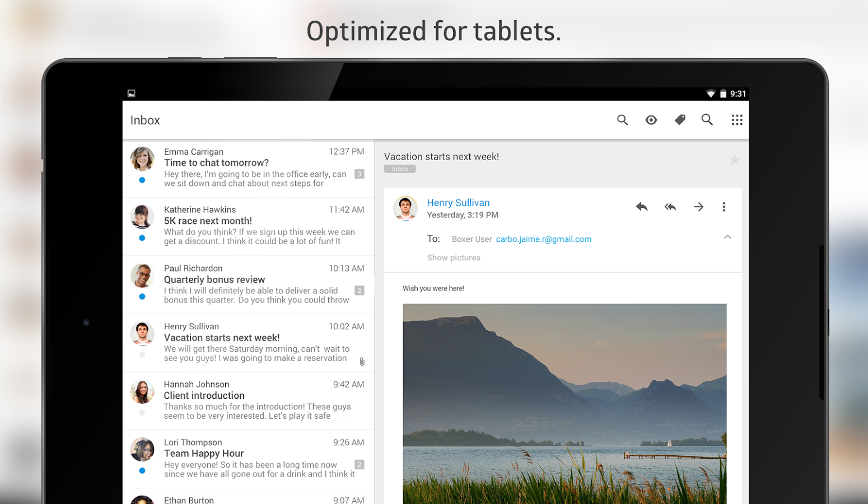The image size is (868, 504).
Task: Tap Paul Richardon's avatar photo
Action: (x=142, y=276)
